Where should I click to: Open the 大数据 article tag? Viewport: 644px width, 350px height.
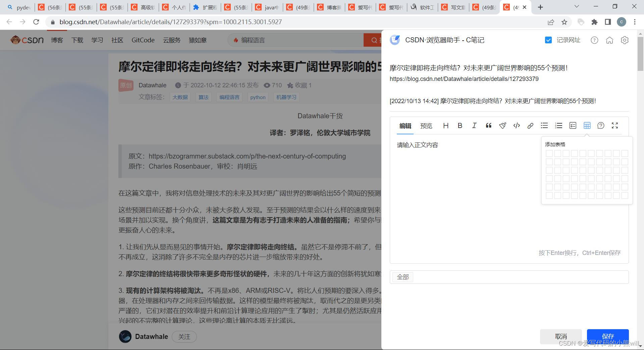(x=180, y=97)
